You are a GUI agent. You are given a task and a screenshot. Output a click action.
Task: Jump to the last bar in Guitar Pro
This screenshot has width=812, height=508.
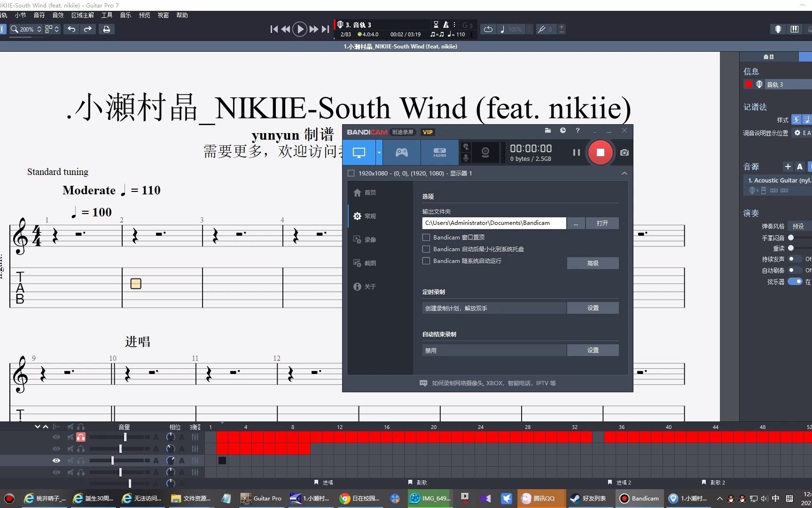click(325, 29)
